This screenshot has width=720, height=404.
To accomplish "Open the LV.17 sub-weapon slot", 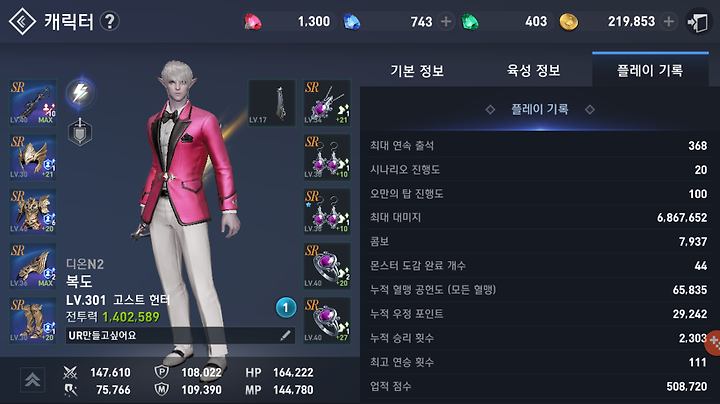I will click(x=272, y=102).
